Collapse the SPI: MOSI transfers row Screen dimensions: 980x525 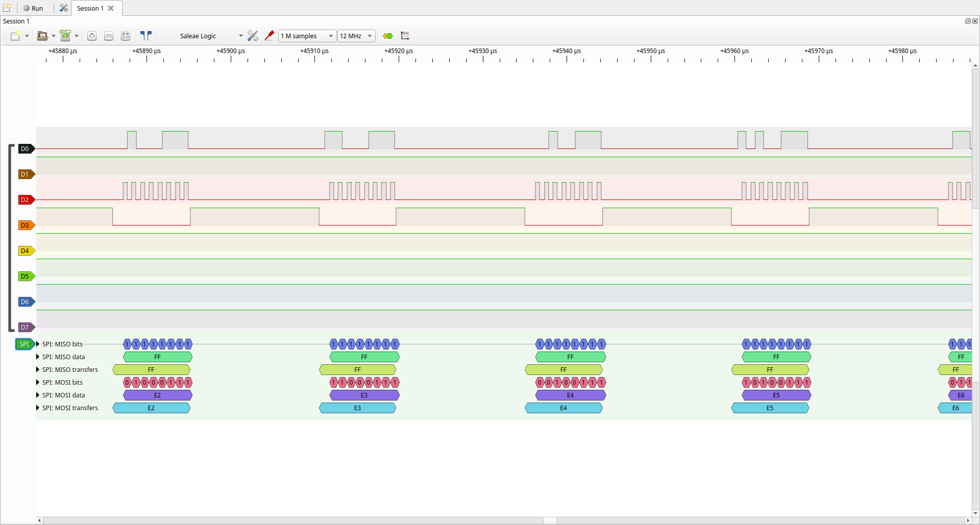click(38, 408)
